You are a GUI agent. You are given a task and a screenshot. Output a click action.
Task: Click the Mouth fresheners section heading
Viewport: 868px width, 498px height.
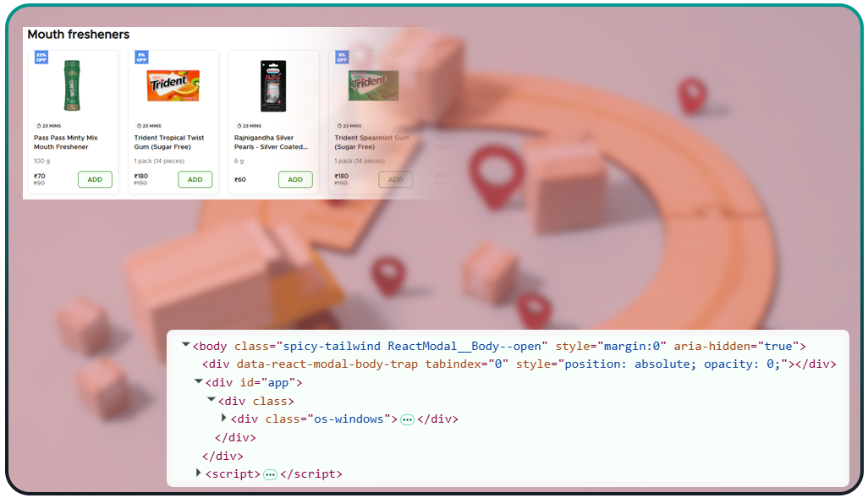coord(79,35)
